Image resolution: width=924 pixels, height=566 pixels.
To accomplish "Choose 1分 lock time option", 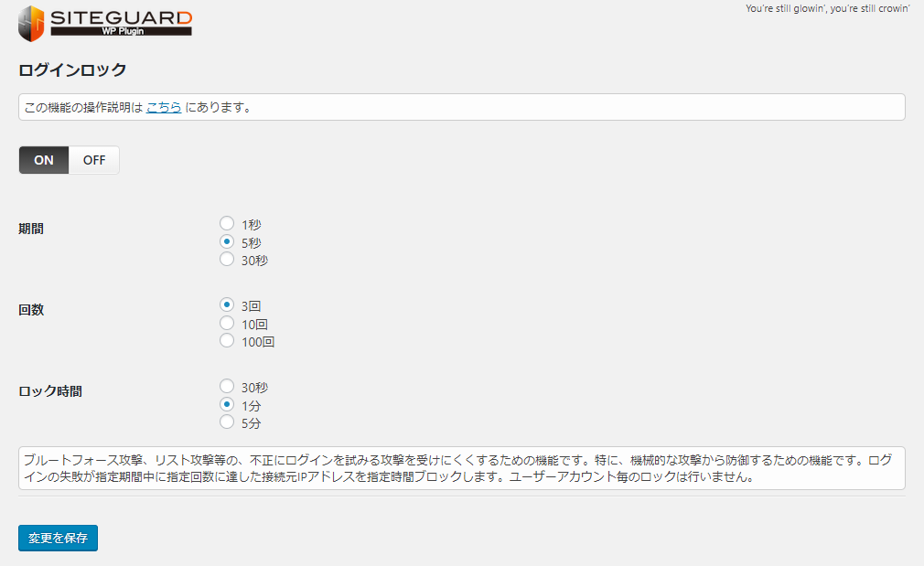I will (227, 404).
